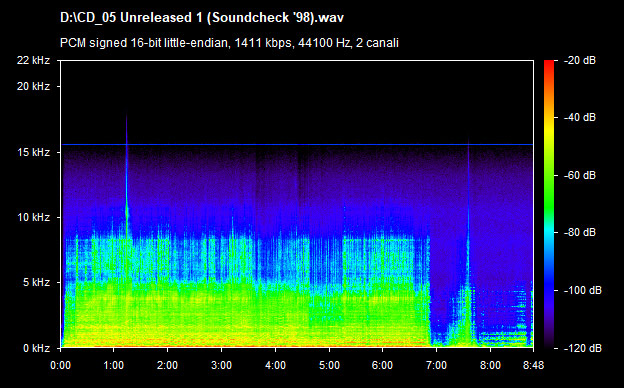Click the 3:00 time axis marker
This screenshot has width=624, height=388.
click(221, 365)
